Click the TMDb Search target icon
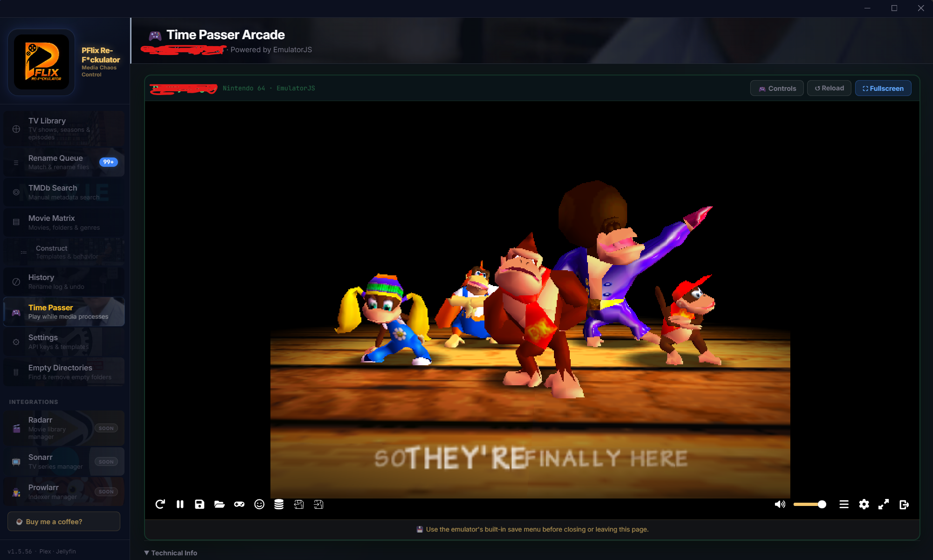Image resolution: width=933 pixels, height=560 pixels. (x=16, y=192)
